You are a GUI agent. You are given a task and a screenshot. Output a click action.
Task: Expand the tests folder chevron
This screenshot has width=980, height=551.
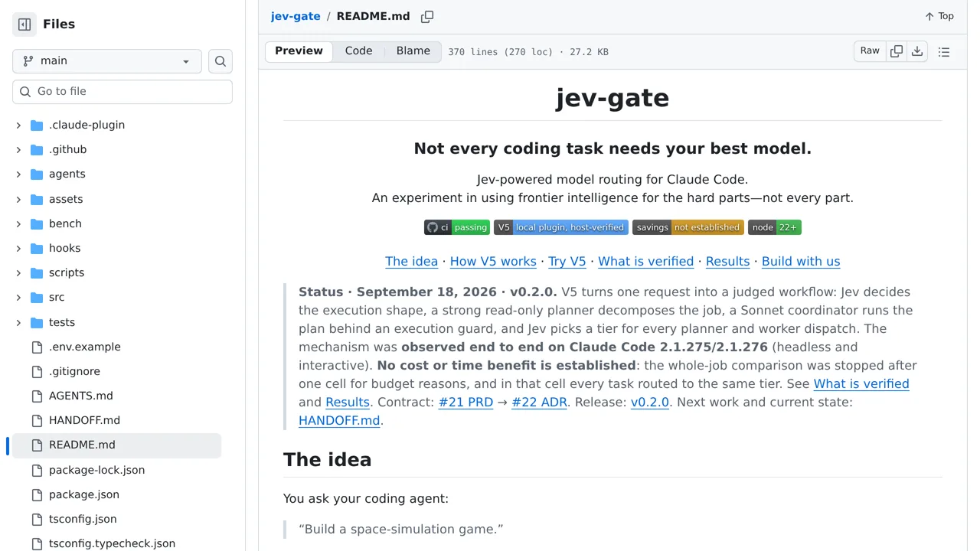[18, 323]
